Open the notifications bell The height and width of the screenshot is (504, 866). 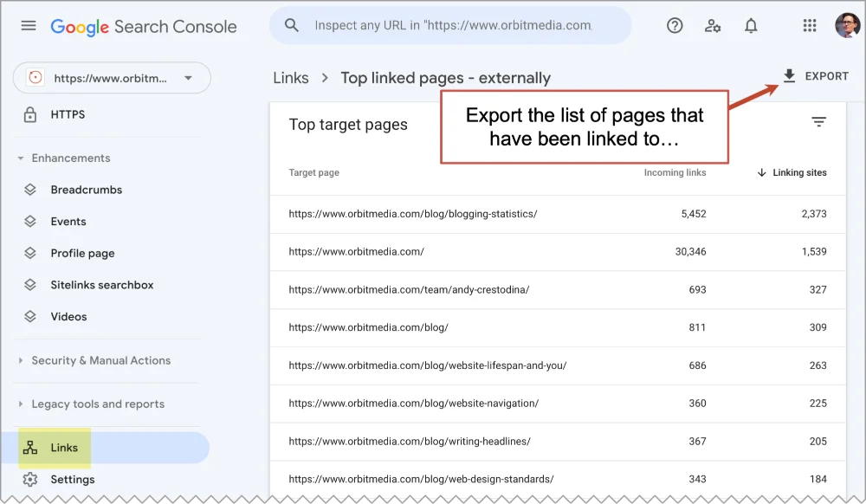[x=751, y=25]
